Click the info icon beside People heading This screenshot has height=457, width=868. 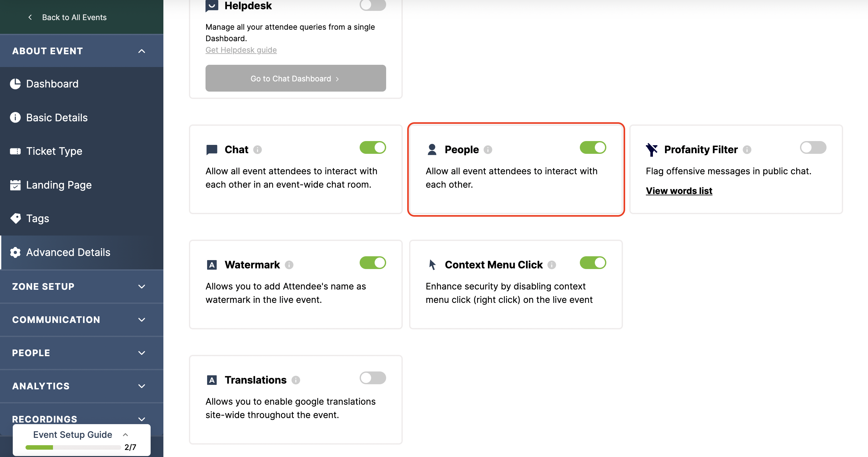pyautogui.click(x=488, y=150)
